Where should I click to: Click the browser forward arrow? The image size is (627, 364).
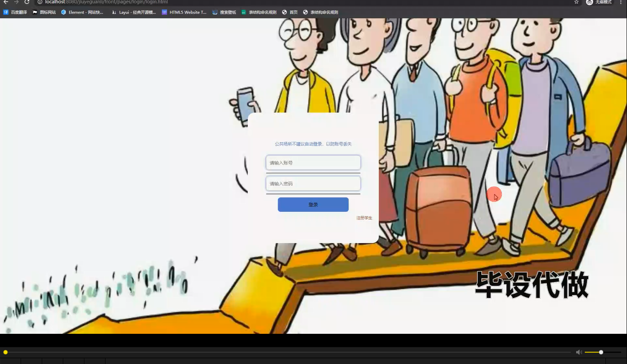(x=16, y=2)
